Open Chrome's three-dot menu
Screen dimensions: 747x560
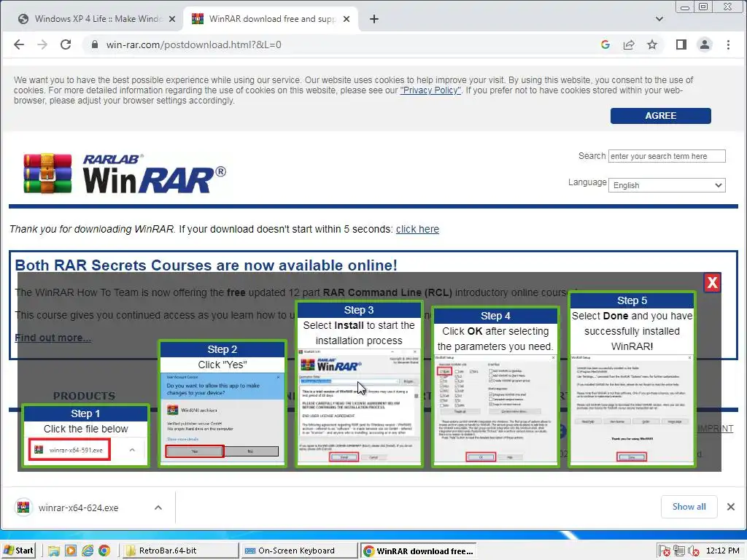(728, 44)
